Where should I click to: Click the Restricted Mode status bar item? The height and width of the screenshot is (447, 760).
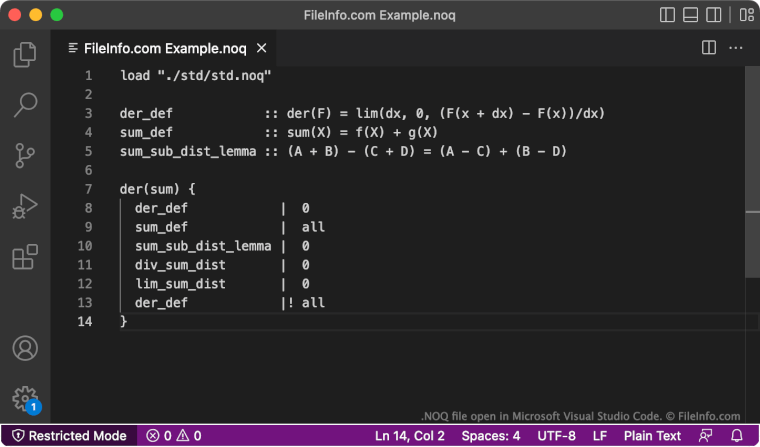[69, 436]
